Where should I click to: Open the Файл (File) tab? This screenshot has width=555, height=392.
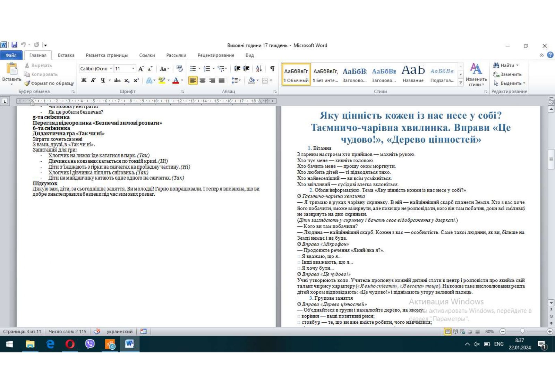point(11,55)
